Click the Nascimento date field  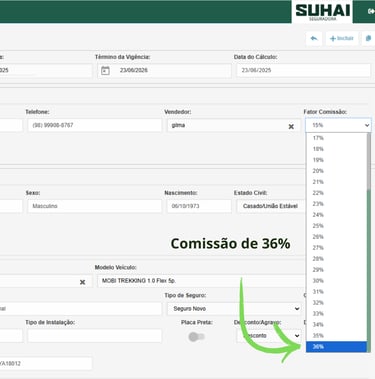199,206
